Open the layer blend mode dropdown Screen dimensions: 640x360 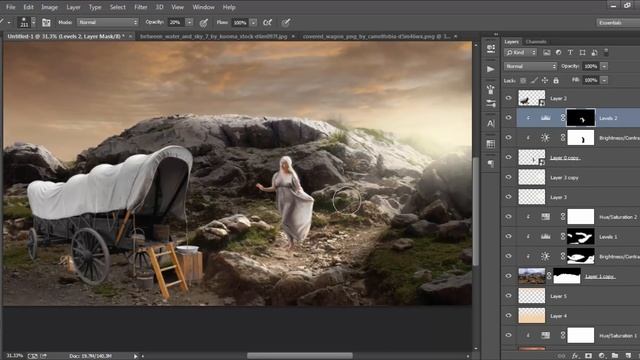pos(530,66)
